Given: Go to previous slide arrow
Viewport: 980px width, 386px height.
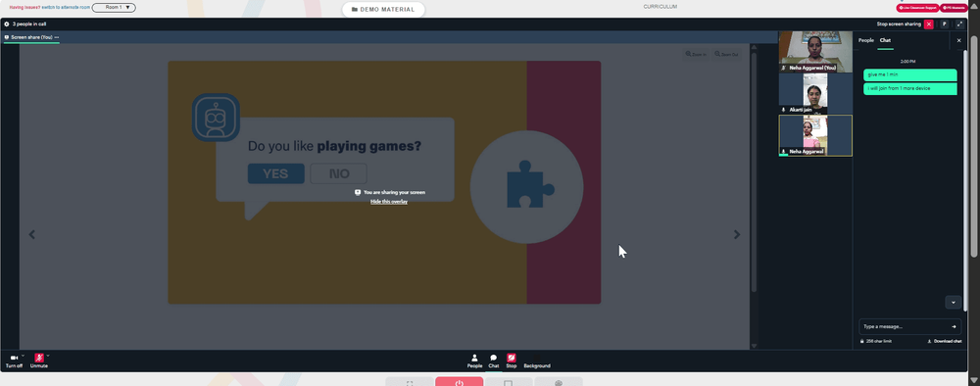Looking at the screenshot, I should 32,234.
